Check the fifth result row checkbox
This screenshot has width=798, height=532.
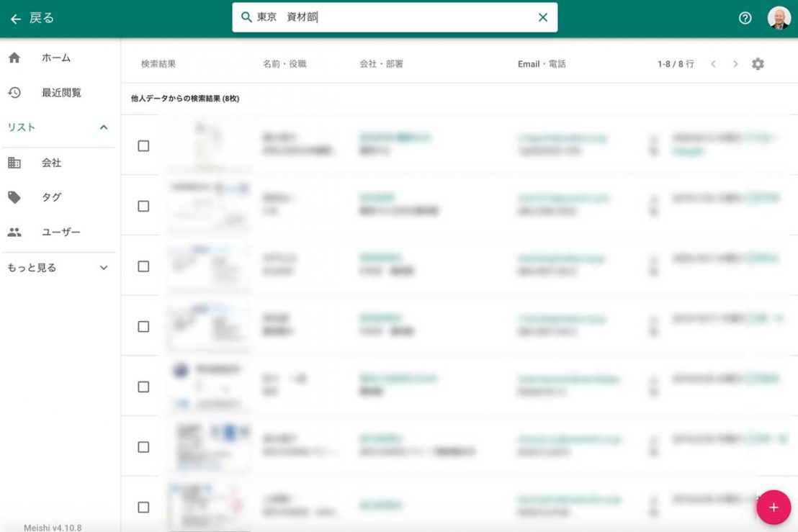coord(143,387)
